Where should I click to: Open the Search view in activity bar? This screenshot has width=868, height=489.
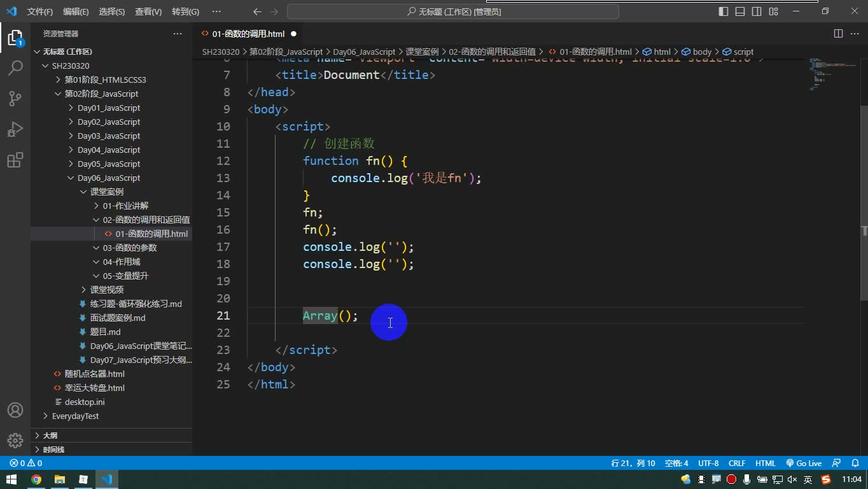(15, 67)
